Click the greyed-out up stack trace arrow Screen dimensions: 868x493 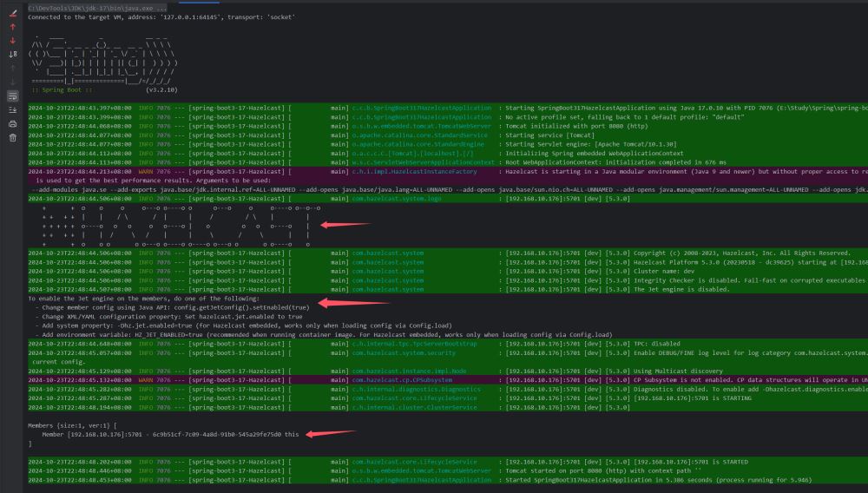13,68
